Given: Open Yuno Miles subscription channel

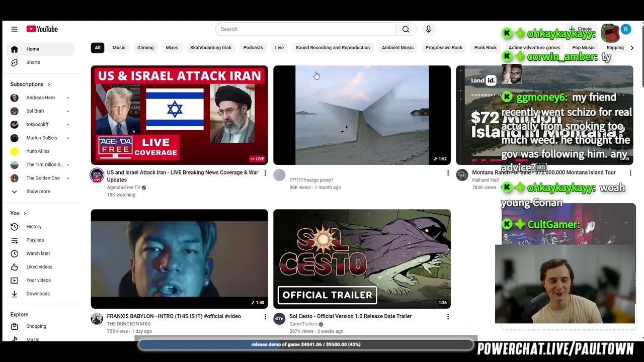Looking at the screenshot, I should click(41, 151).
